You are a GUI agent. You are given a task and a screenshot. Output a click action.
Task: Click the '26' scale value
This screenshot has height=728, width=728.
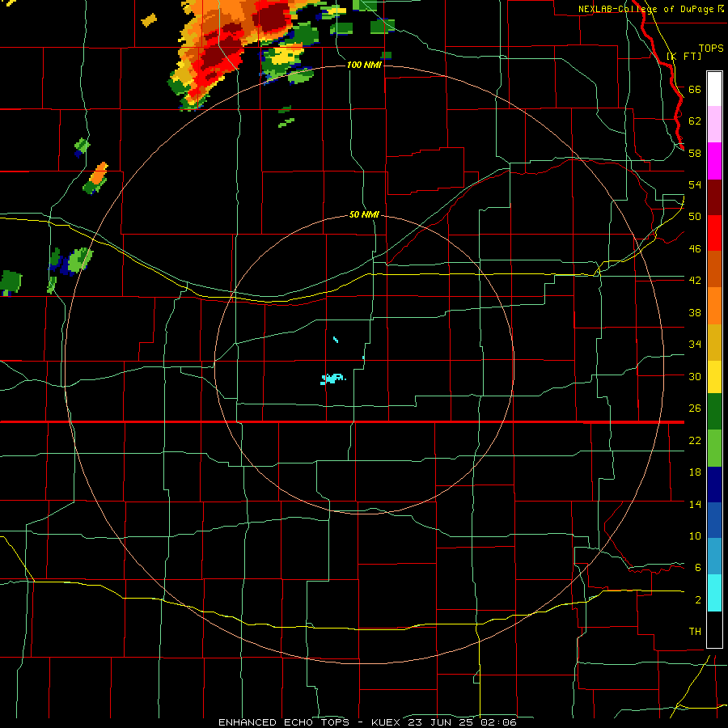(x=695, y=408)
